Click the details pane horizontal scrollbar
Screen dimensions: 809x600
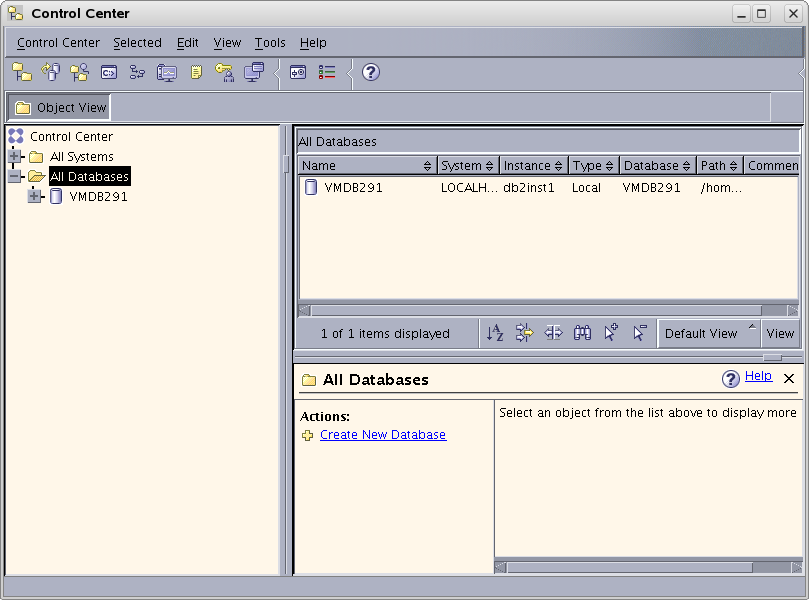(630, 567)
